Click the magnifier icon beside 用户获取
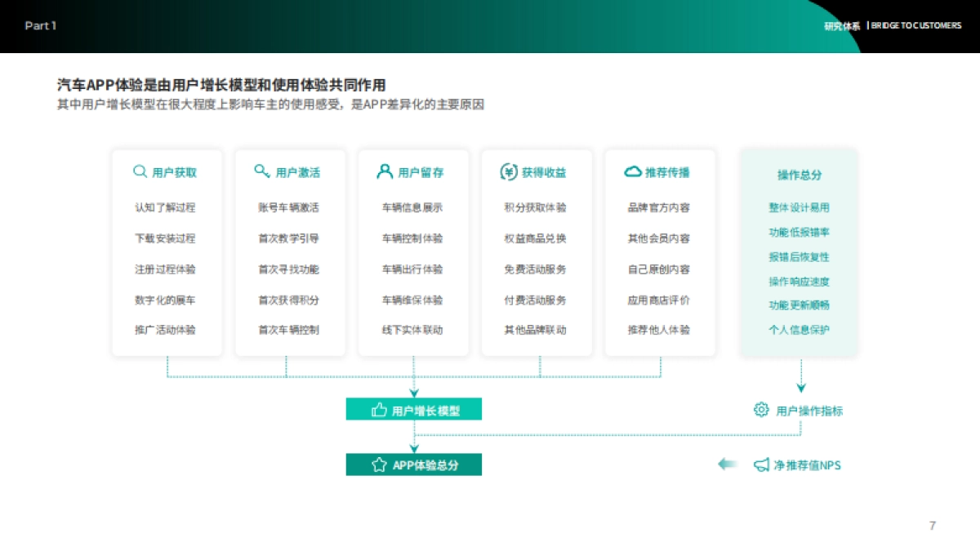 [139, 171]
